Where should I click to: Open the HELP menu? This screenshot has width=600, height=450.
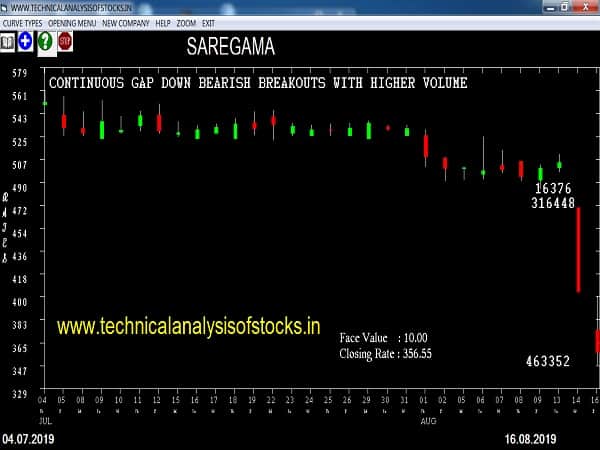pyautogui.click(x=162, y=22)
